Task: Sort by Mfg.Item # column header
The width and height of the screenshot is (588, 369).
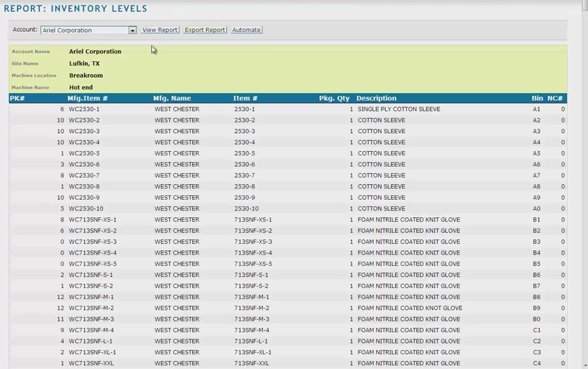Action: (x=88, y=98)
